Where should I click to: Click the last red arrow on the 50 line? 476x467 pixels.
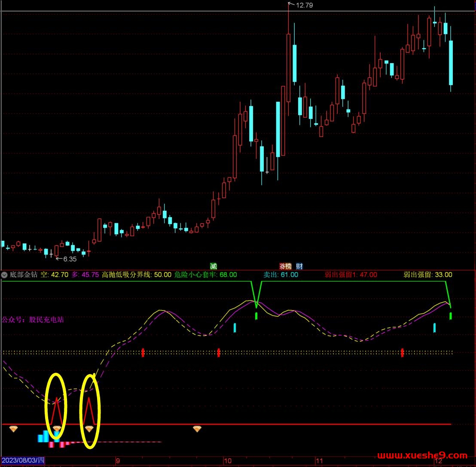click(402, 352)
